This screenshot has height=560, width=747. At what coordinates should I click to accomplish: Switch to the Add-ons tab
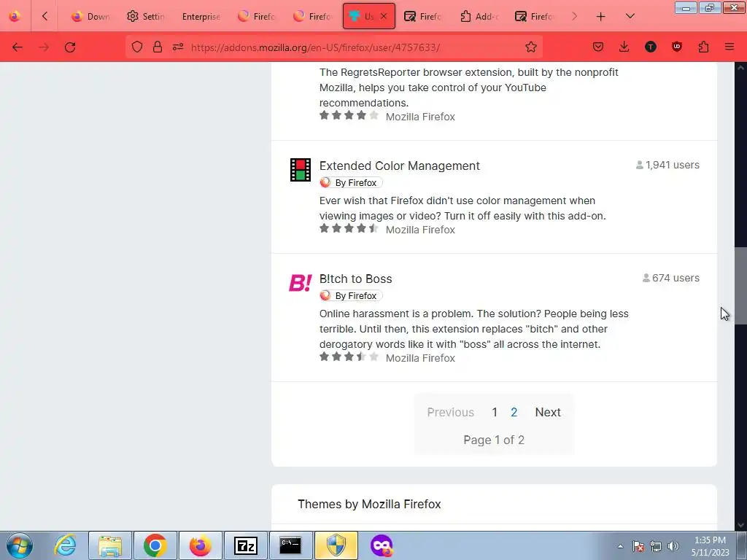click(479, 16)
